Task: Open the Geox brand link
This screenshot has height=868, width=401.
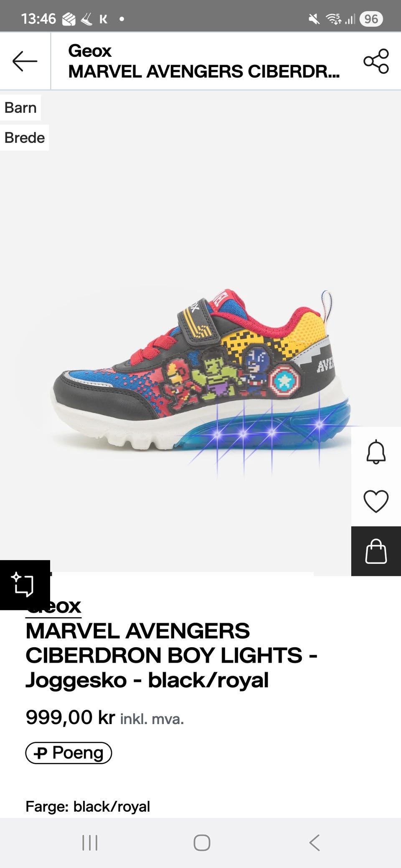Action: pyautogui.click(x=53, y=606)
